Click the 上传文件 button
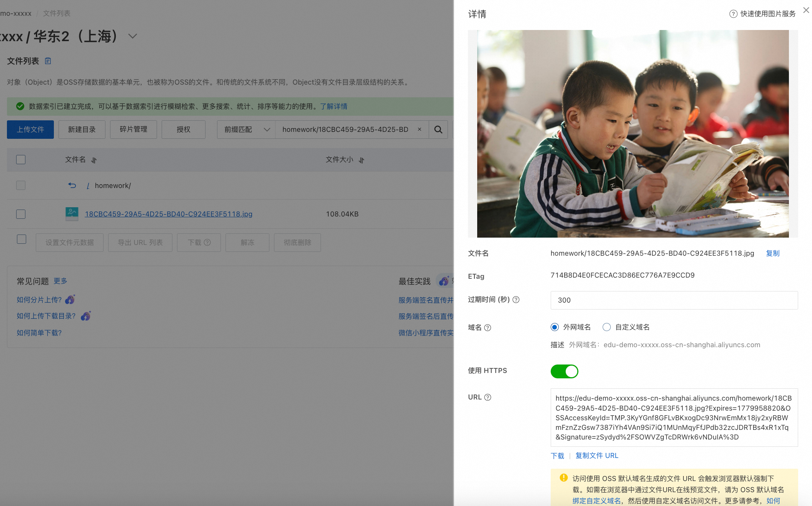This screenshot has height=506, width=812. tap(30, 130)
